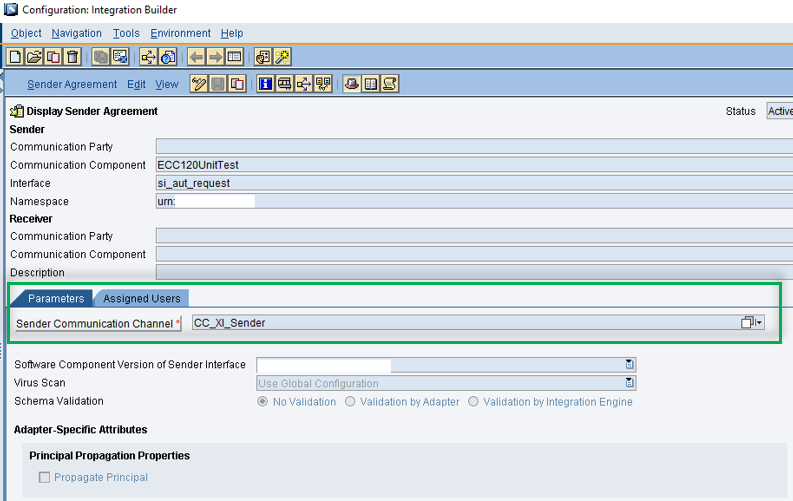Click the magic wand wizard icon
The height and width of the screenshot is (501, 793).
tap(282, 57)
